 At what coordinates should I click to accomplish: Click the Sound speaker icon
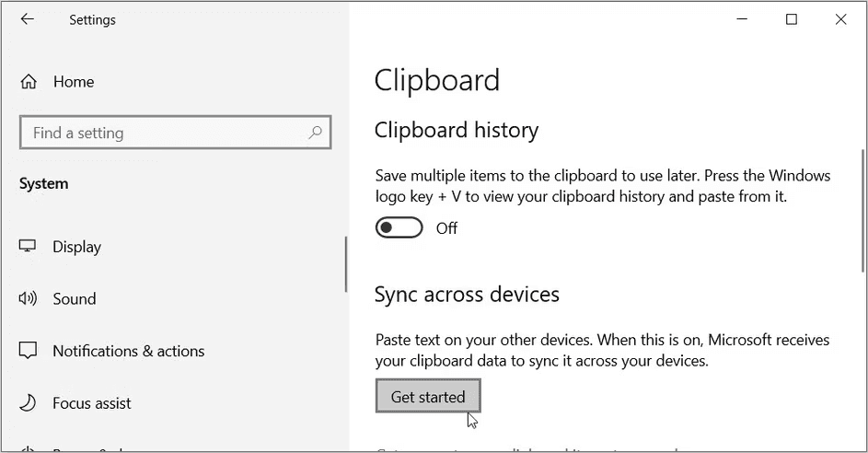click(29, 298)
